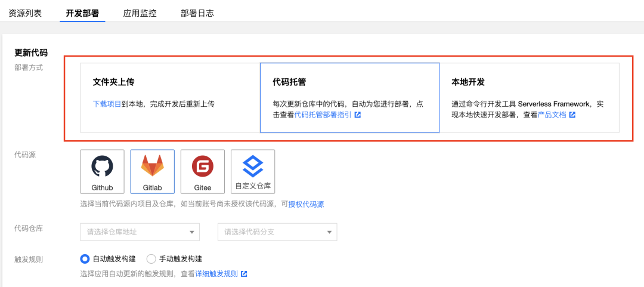Switch to the 部署日志 tab

[x=197, y=13]
